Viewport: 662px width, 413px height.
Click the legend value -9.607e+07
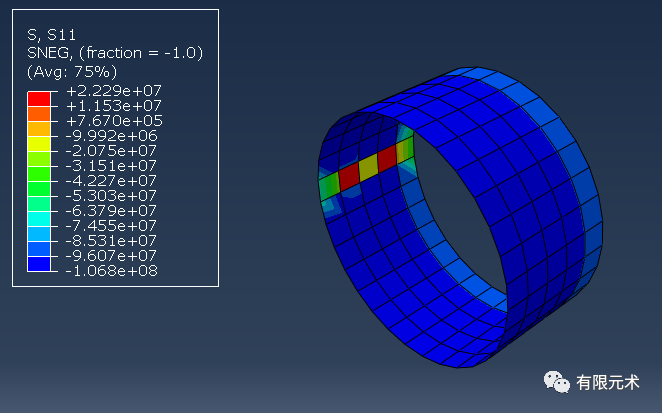click(x=111, y=255)
